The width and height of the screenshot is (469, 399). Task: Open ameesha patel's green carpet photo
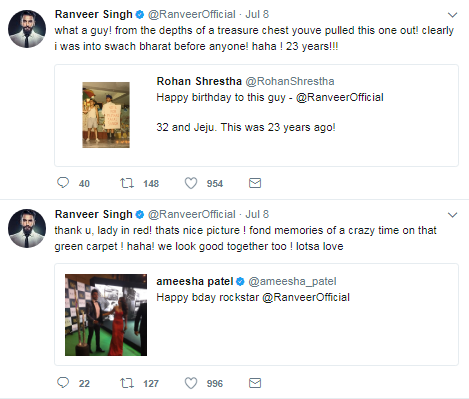tap(106, 315)
